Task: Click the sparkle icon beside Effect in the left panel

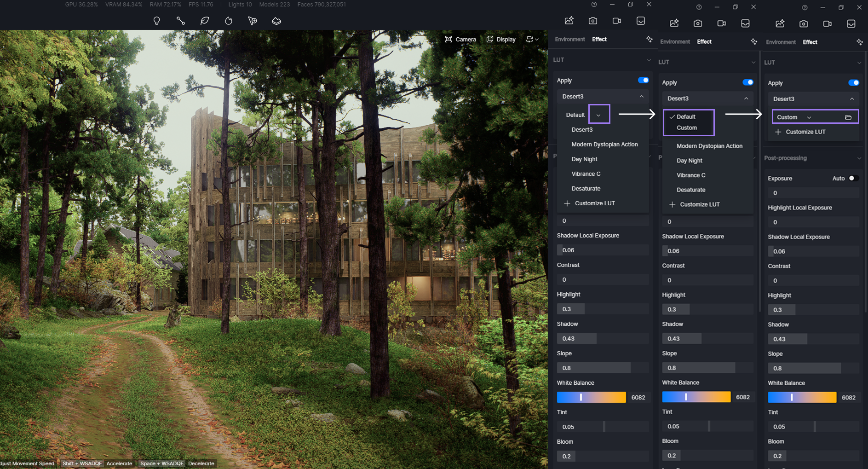Action: (x=649, y=39)
